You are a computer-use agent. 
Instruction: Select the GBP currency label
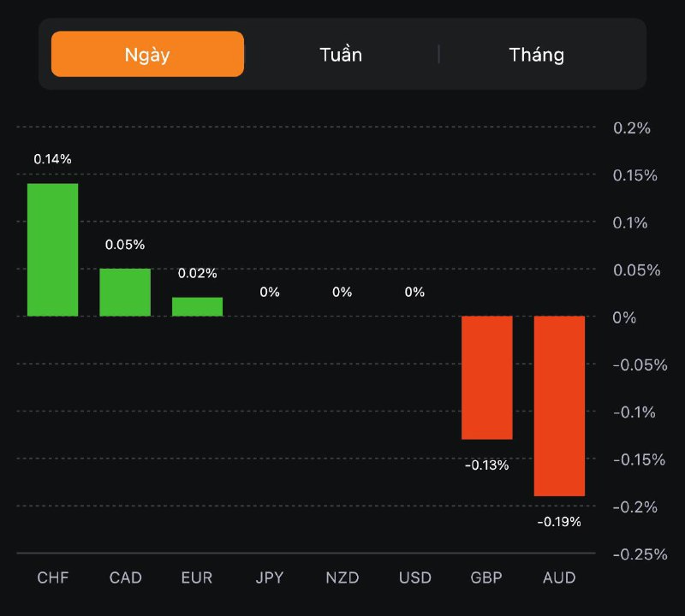pos(487,577)
